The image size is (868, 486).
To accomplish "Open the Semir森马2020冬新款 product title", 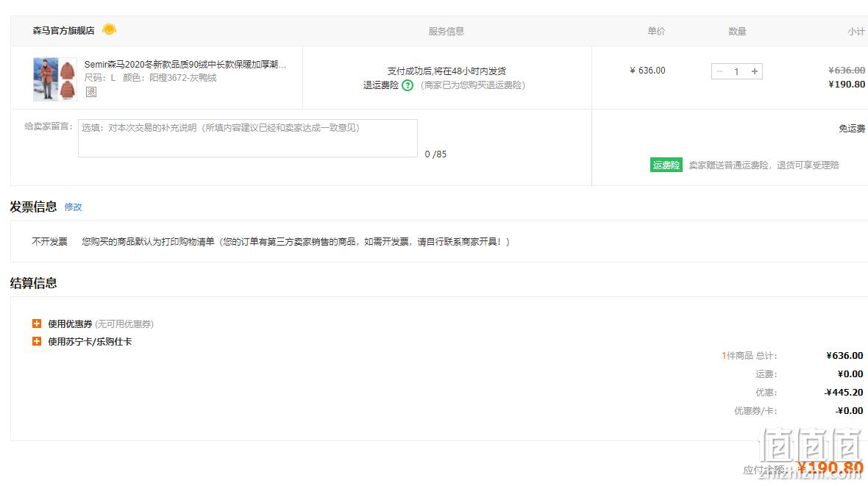I will coord(185,64).
